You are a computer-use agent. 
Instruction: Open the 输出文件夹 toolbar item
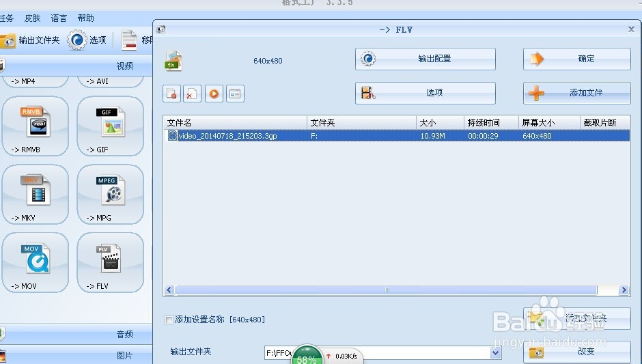tap(30, 40)
